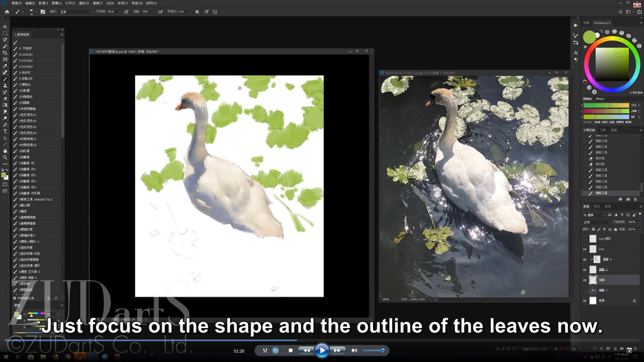Open layer blend mode dropdown
This screenshot has width=644, height=362.
click(597, 222)
